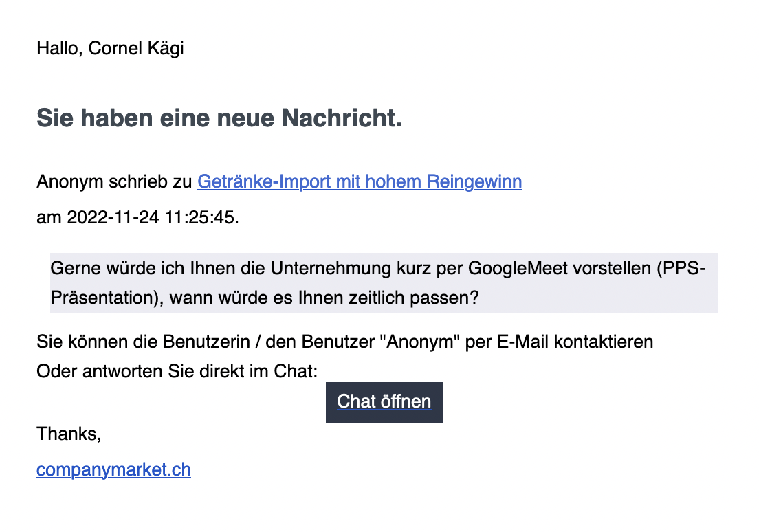Click the line Oder antworten Sie direkt im Chat
Image resolution: width=759 pixels, height=532 pixels.
177,372
